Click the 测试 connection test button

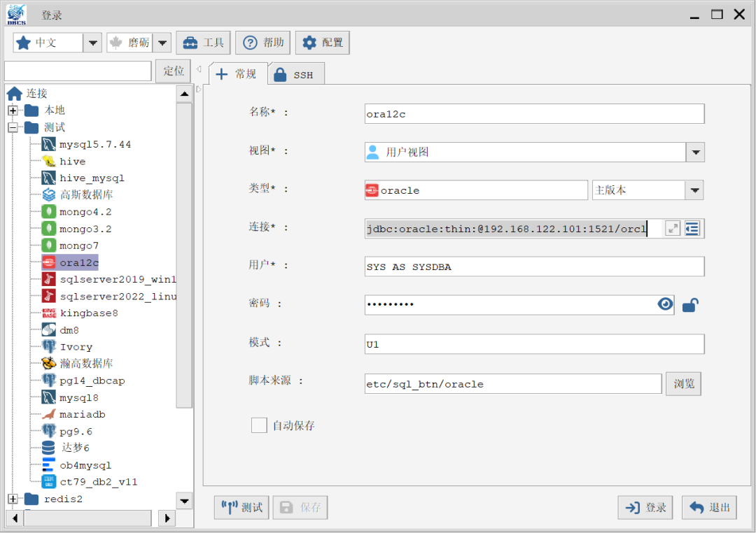click(242, 507)
